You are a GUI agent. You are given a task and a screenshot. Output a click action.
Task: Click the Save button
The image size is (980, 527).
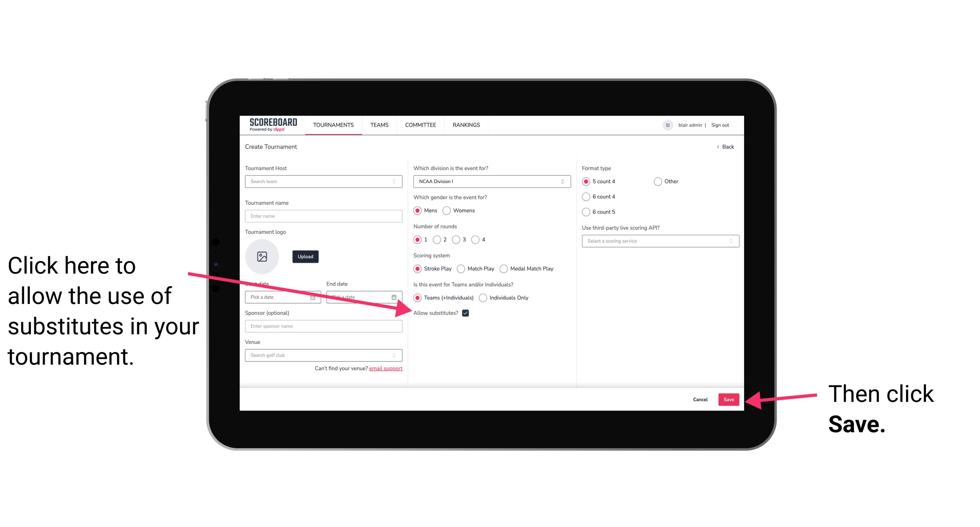(729, 399)
